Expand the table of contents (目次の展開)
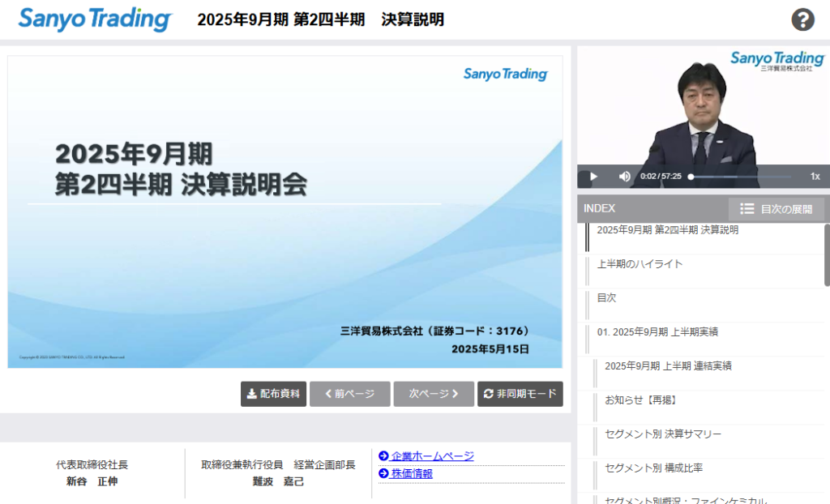 pyautogui.click(x=776, y=208)
